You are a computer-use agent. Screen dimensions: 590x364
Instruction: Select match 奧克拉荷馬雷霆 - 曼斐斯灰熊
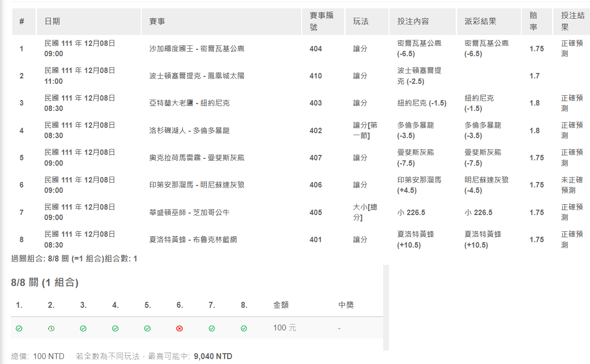point(197,158)
